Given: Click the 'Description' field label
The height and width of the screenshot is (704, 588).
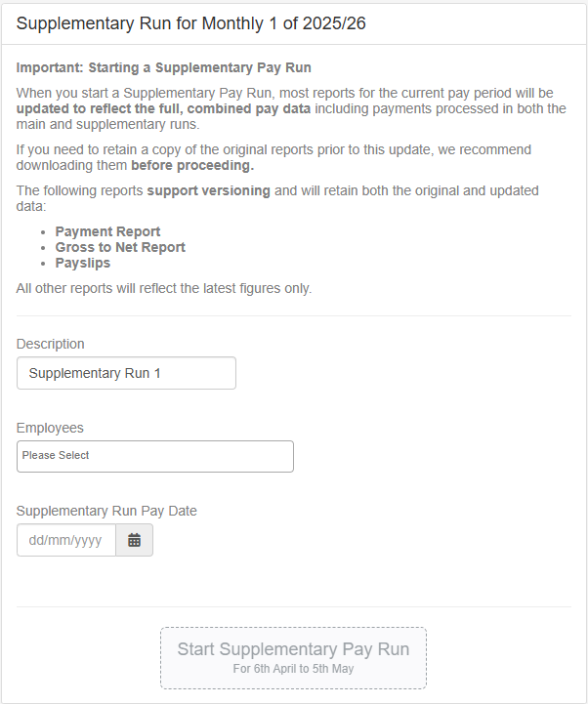Looking at the screenshot, I should [51, 344].
